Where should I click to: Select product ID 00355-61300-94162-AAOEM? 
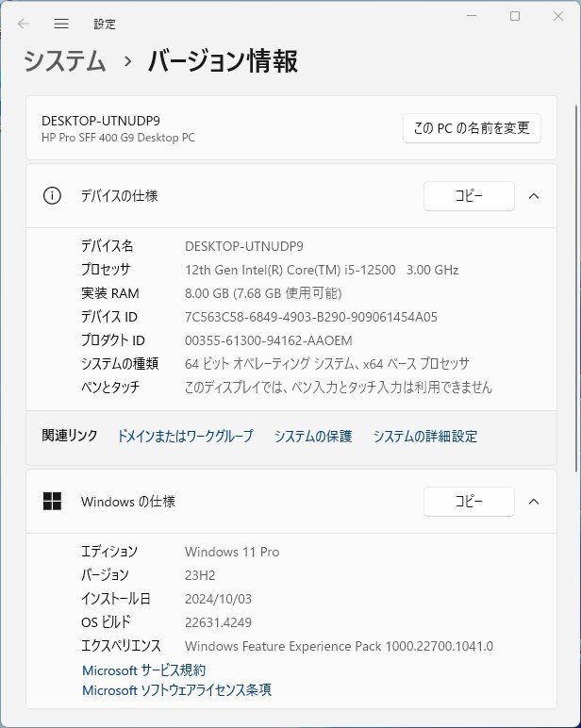tap(269, 340)
